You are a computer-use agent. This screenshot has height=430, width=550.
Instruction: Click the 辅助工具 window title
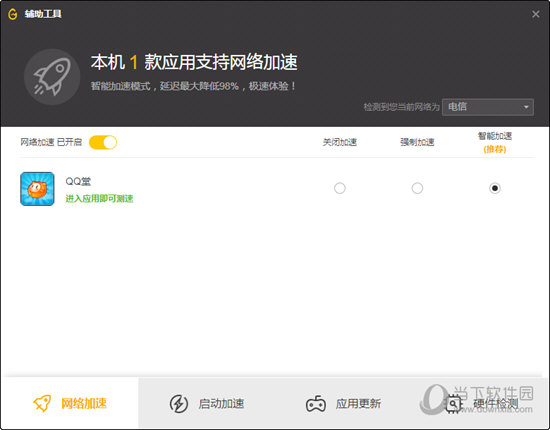(x=43, y=14)
